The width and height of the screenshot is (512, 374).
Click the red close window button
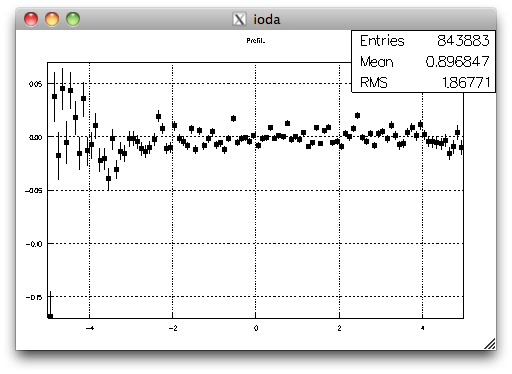point(31,19)
